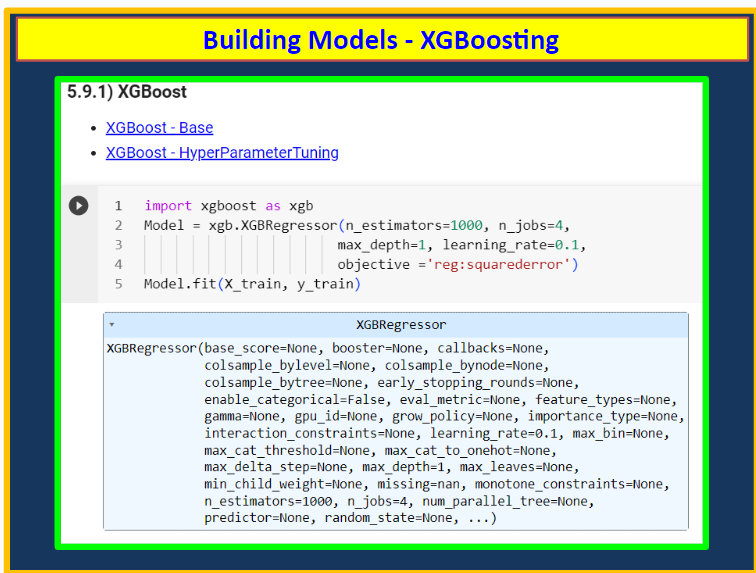Open the XGBoost - HyperParameterTuning link
This screenshot has height=573, width=756.
pos(222,153)
